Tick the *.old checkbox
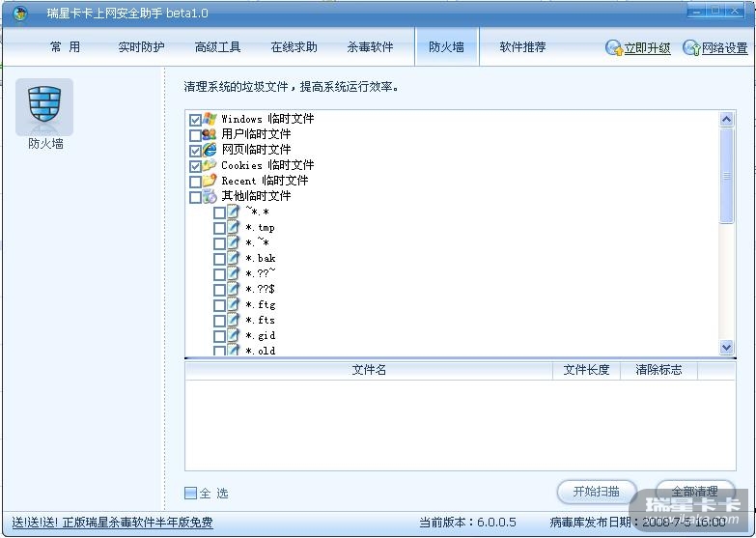The image size is (756, 538). [x=219, y=351]
